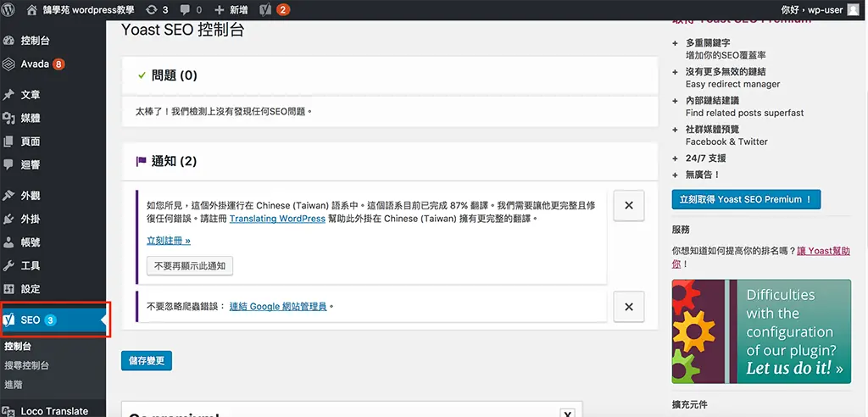868x417 pixels.
Task: Dismiss the Google 網站管理員 notice with X
Action: click(629, 306)
